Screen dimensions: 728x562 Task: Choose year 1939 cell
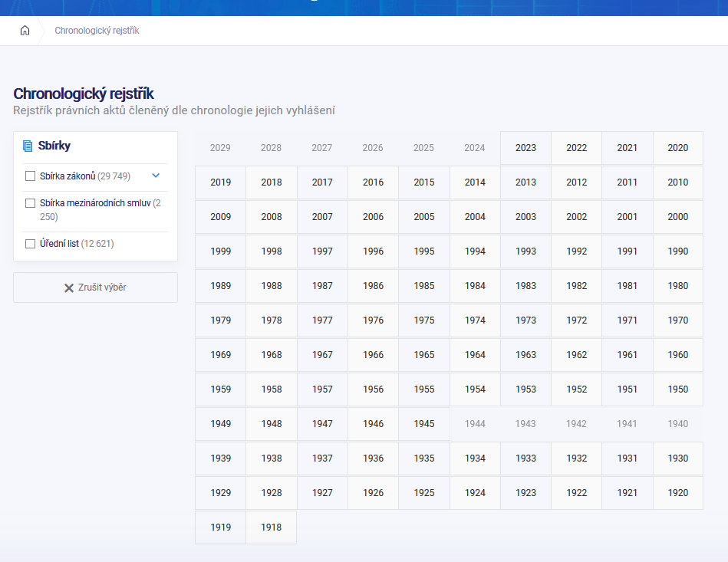click(x=220, y=458)
